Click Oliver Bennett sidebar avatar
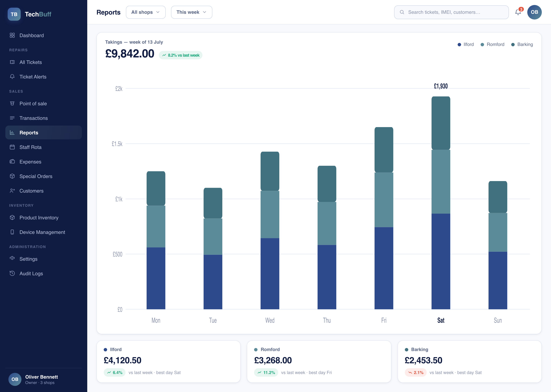The image size is (551, 392). (x=15, y=379)
